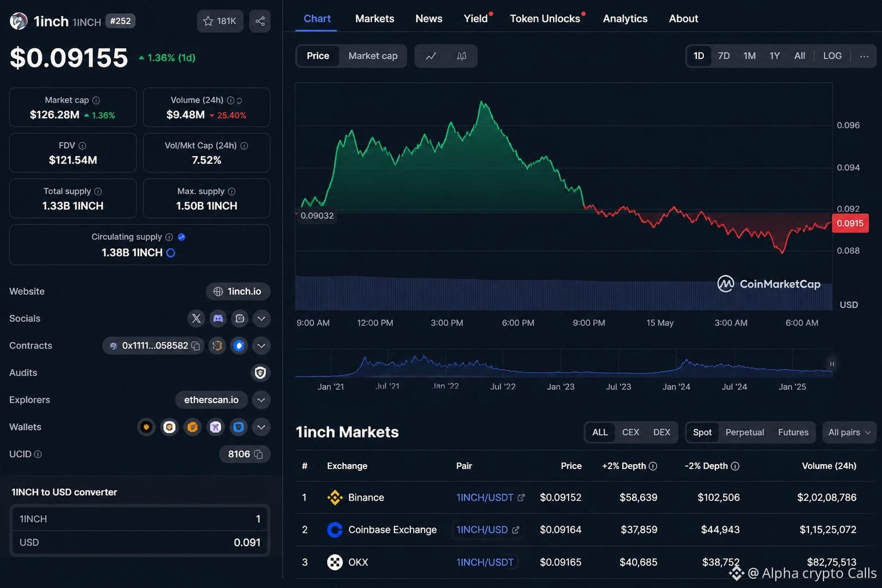Click the range navigator right handle
Screen dimensions: 882x588
tap(831, 364)
